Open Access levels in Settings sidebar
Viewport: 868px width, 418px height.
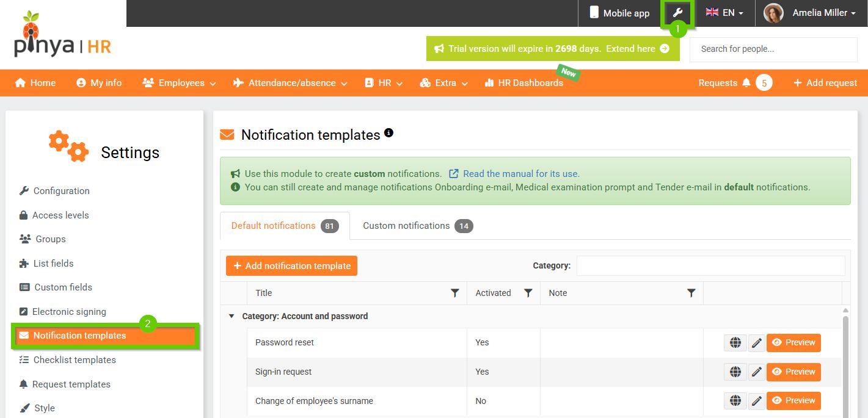(x=60, y=215)
